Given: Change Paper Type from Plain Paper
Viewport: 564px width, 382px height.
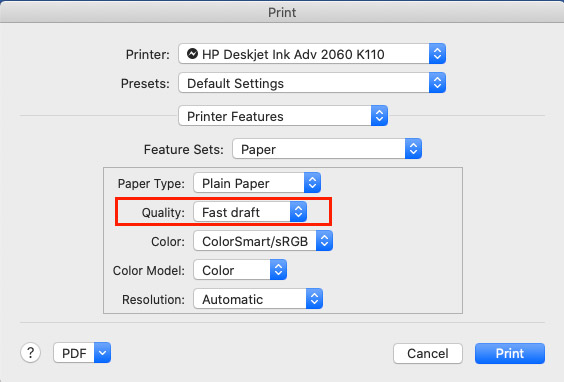Looking at the screenshot, I should (257, 183).
